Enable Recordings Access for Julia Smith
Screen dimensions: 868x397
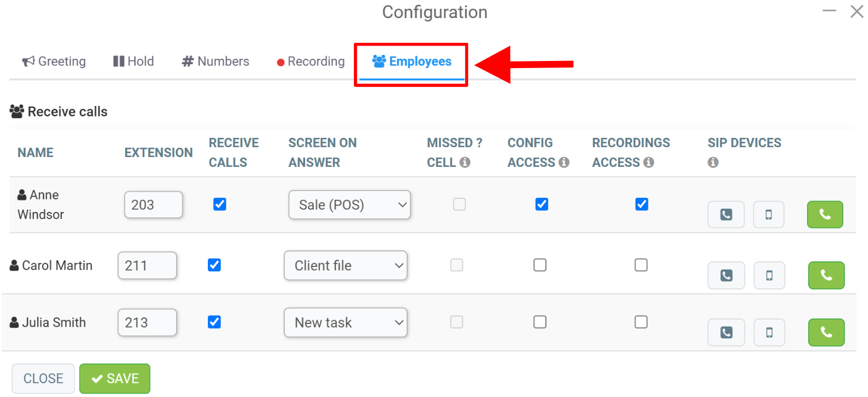pyautogui.click(x=641, y=322)
